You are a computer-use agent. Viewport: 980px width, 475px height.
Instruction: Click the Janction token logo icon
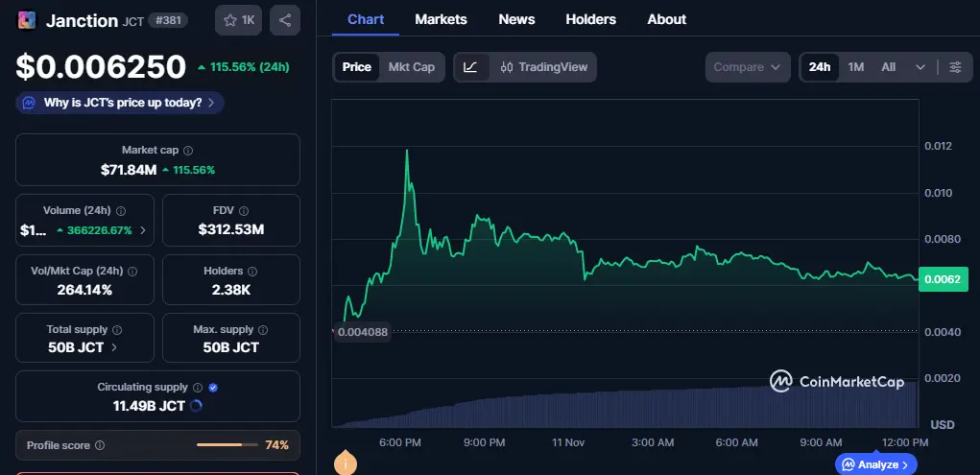pyautogui.click(x=26, y=20)
